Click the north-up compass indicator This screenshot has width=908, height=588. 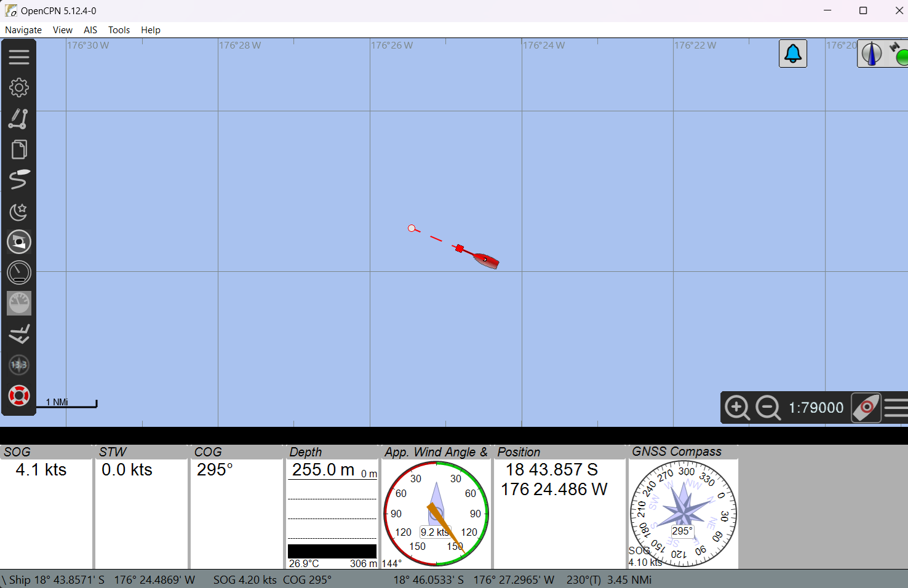[x=872, y=54]
